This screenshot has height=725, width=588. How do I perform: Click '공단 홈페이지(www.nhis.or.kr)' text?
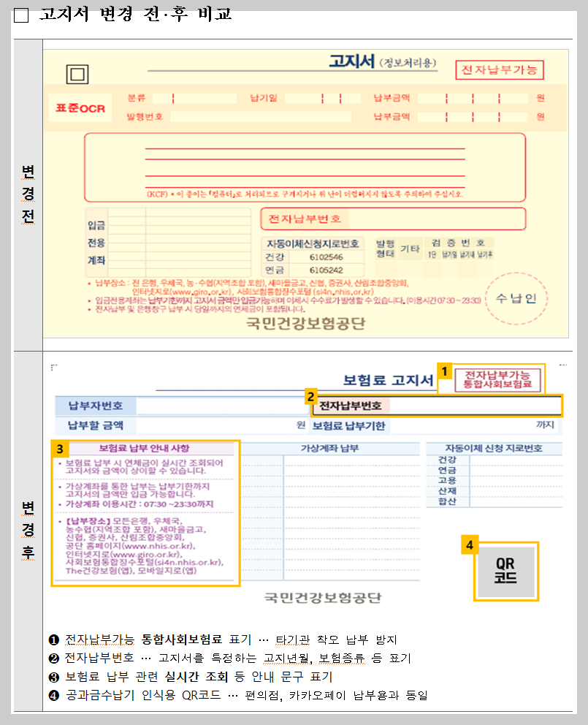pos(130,546)
